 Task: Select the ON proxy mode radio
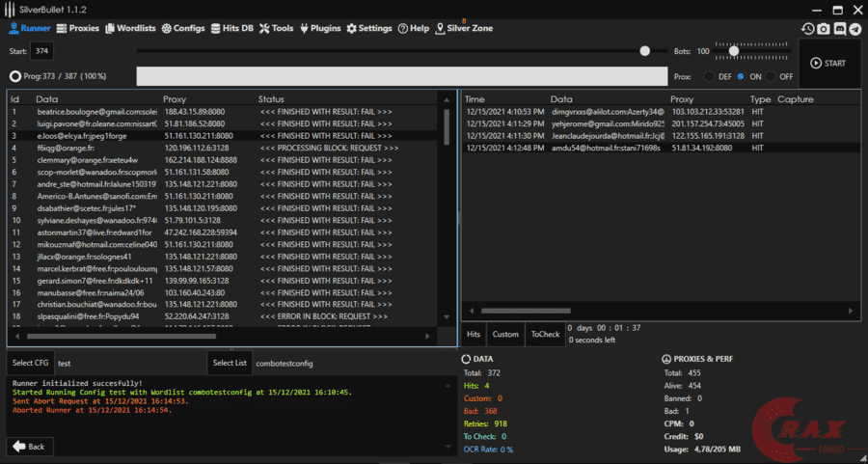pos(741,76)
